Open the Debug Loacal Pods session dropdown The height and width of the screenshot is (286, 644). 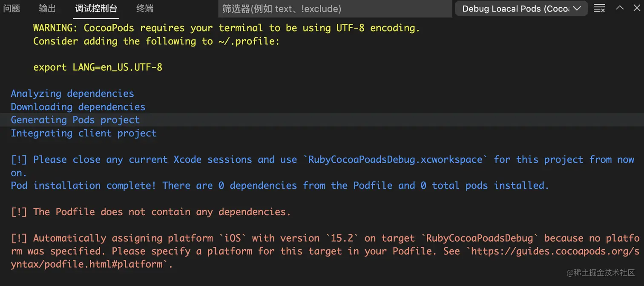tap(521, 9)
